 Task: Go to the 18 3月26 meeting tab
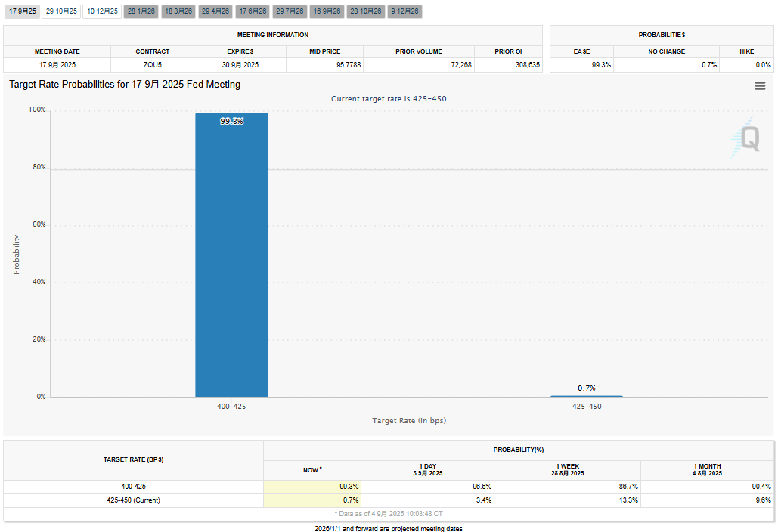pos(178,11)
